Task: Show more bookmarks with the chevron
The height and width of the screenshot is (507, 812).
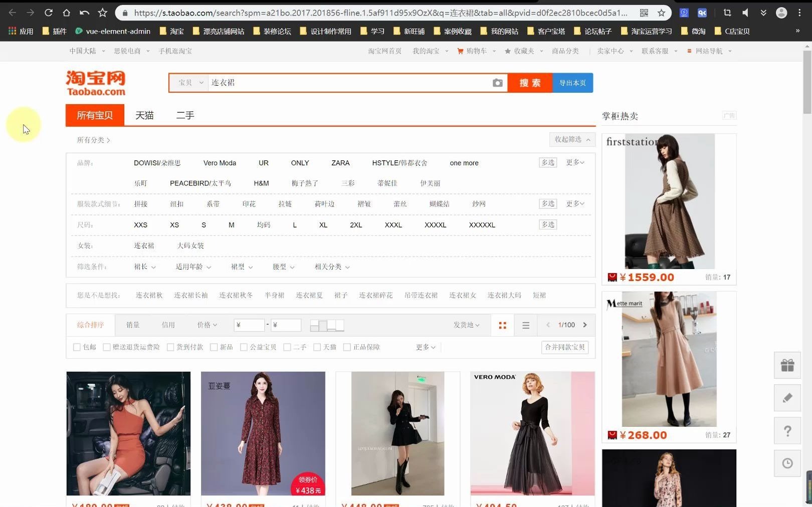Action: [x=797, y=31]
